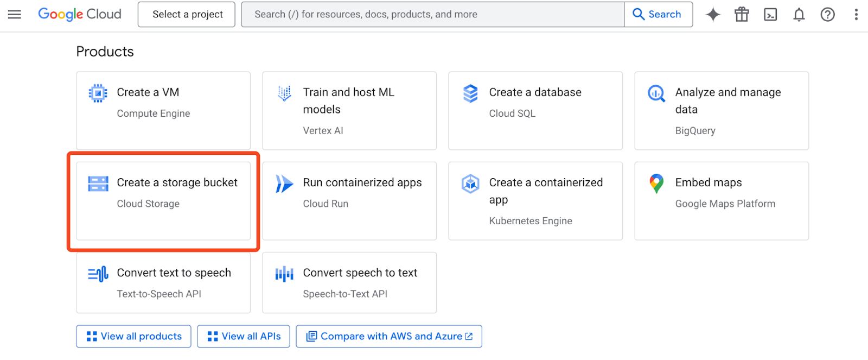Open Embed maps card title
The image size is (868, 360).
[709, 182]
